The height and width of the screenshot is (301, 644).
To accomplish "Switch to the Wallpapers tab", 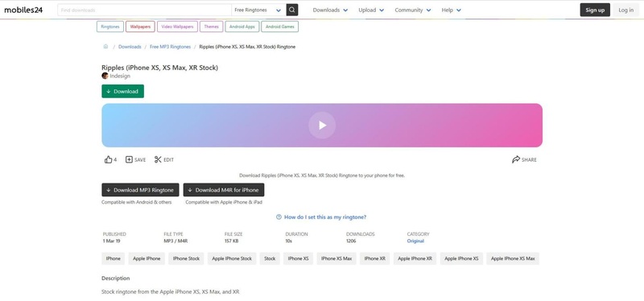I will (140, 27).
